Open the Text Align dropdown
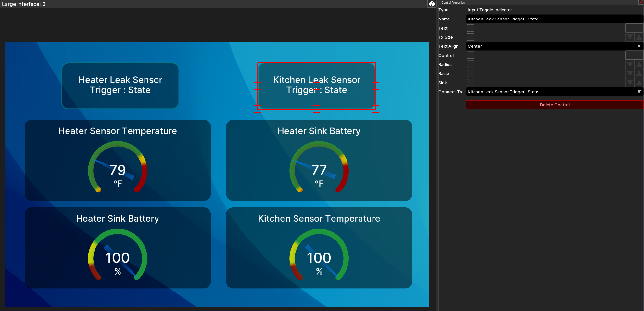 point(554,46)
